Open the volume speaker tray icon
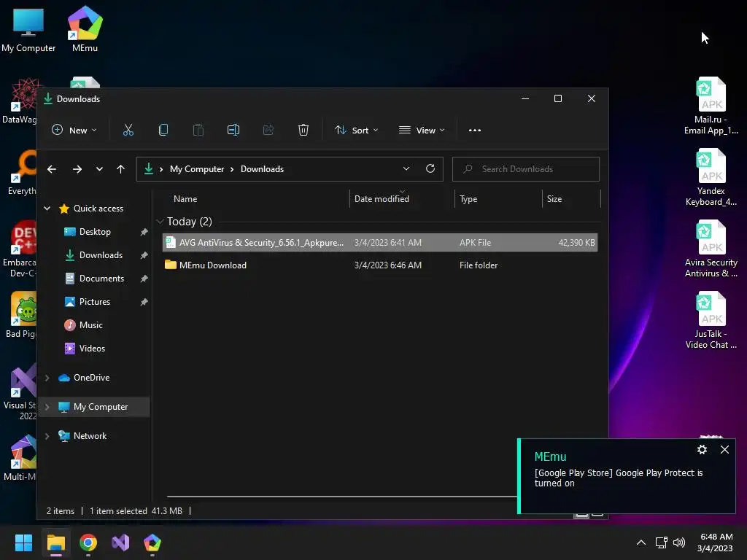747x560 pixels. point(679,542)
